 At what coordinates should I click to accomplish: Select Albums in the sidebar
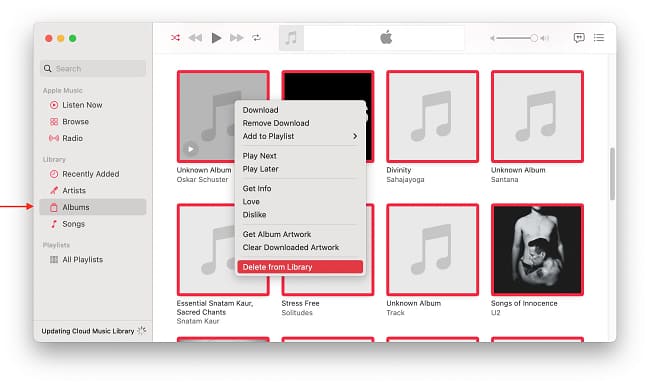pos(93,207)
